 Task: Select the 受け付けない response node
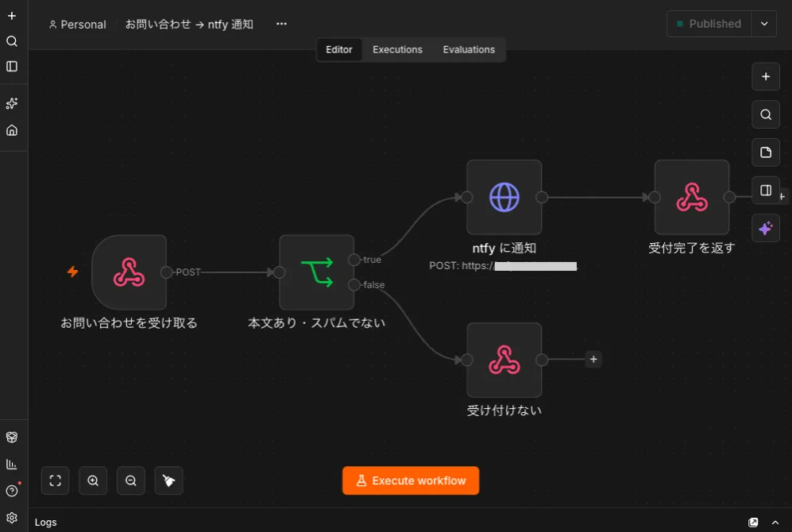pyautogui.click(x=504, y=360)
